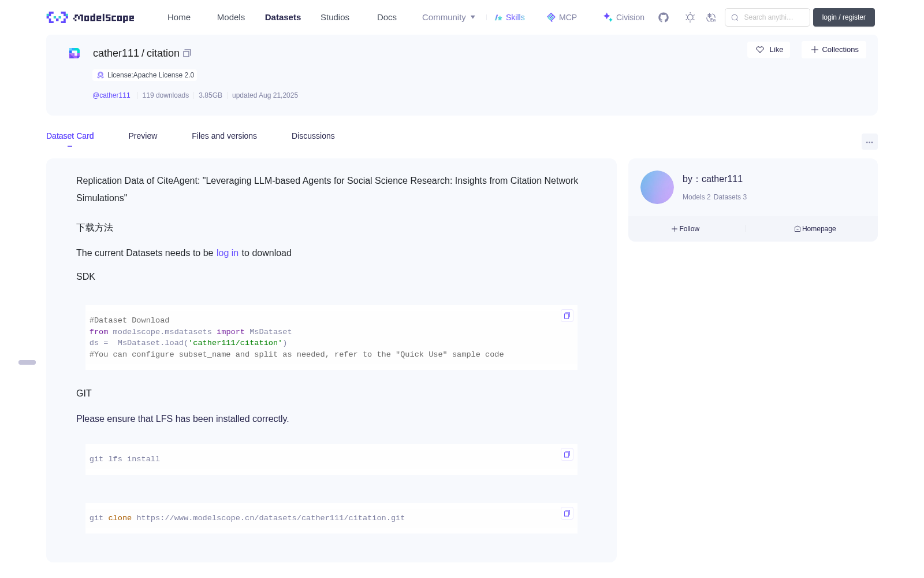Open the @cather111 profile link

tap(111, 95)
